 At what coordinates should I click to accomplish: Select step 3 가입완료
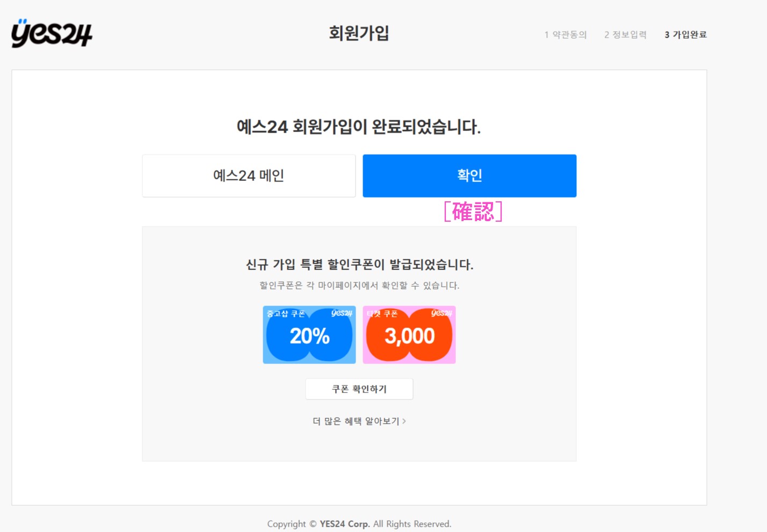point(685,34)
